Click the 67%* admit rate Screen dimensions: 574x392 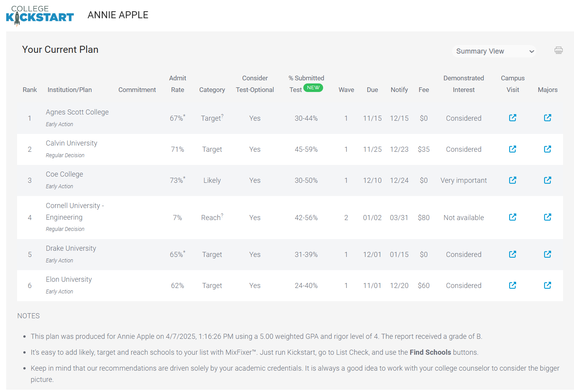[177, 118]
